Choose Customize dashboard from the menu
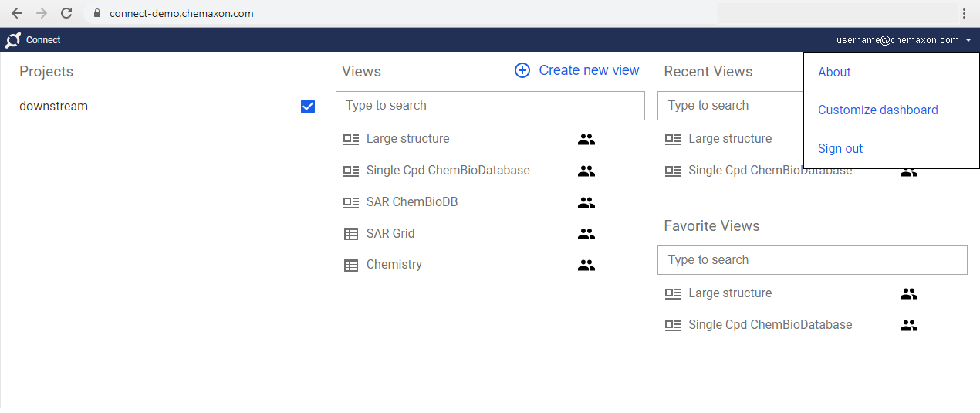 878,110
